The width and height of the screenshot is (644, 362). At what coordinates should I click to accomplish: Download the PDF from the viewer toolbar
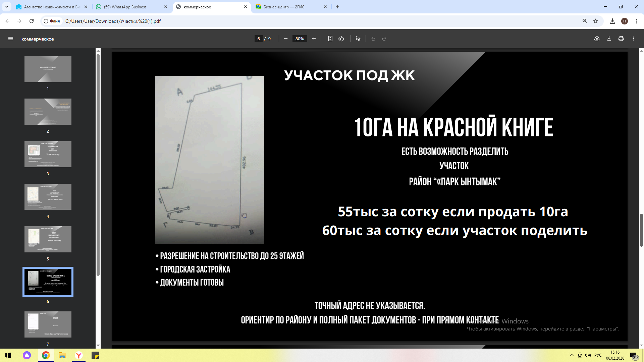point(609,39)
